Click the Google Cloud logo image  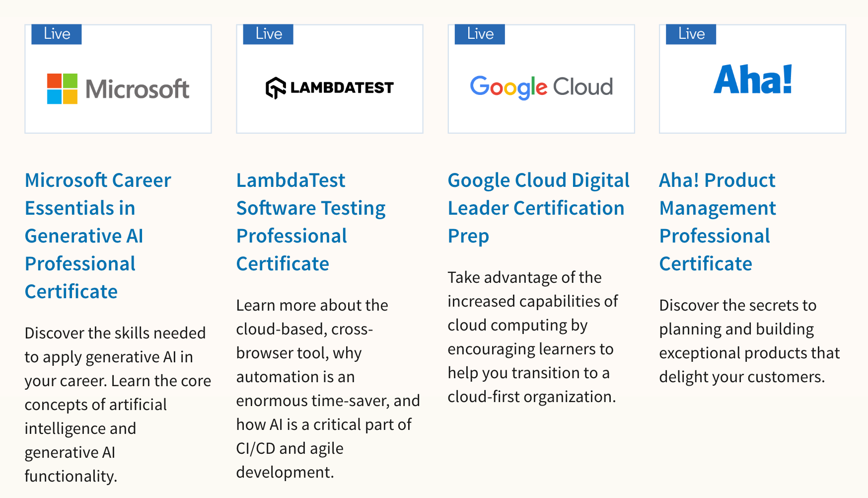point(541,87)
